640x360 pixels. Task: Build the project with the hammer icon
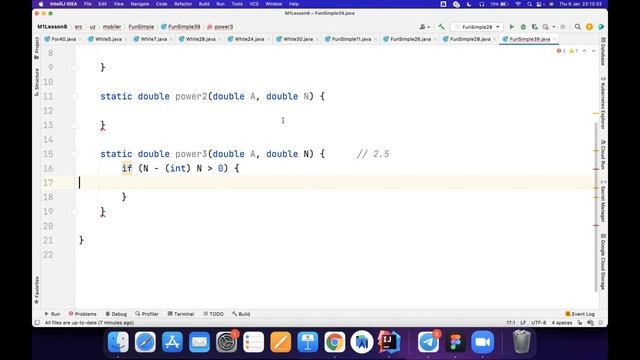[441, 27]
